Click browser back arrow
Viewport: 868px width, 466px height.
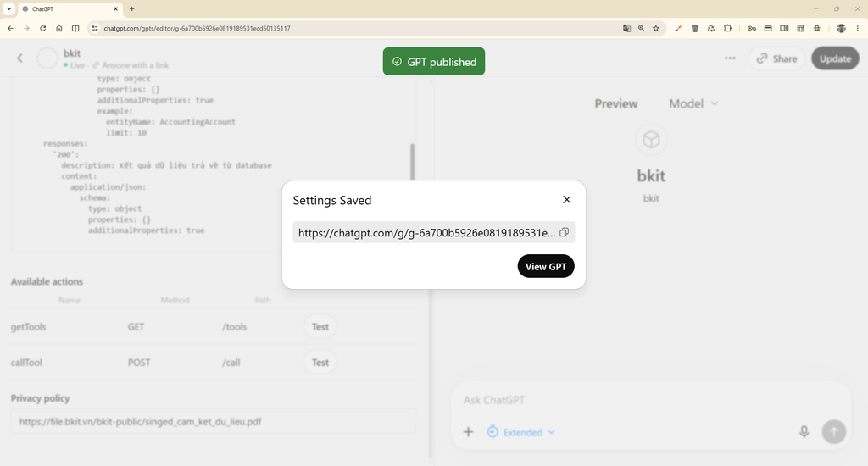point(10,28)
